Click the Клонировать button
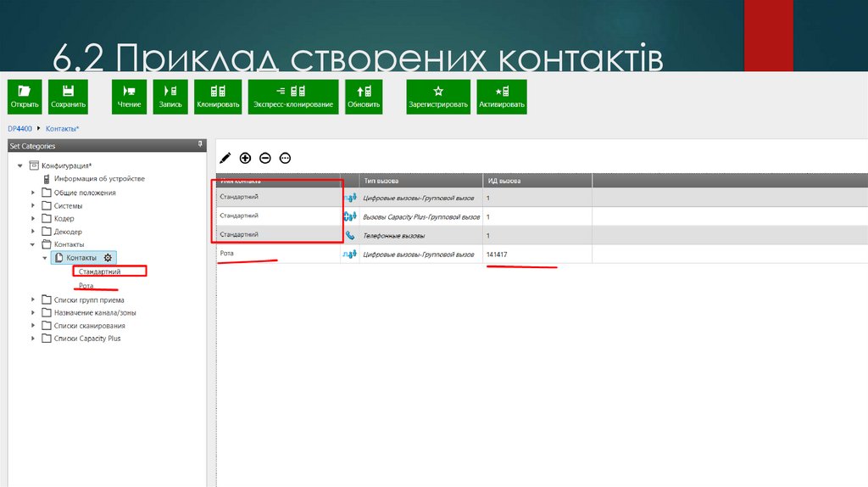 [218, 97]
